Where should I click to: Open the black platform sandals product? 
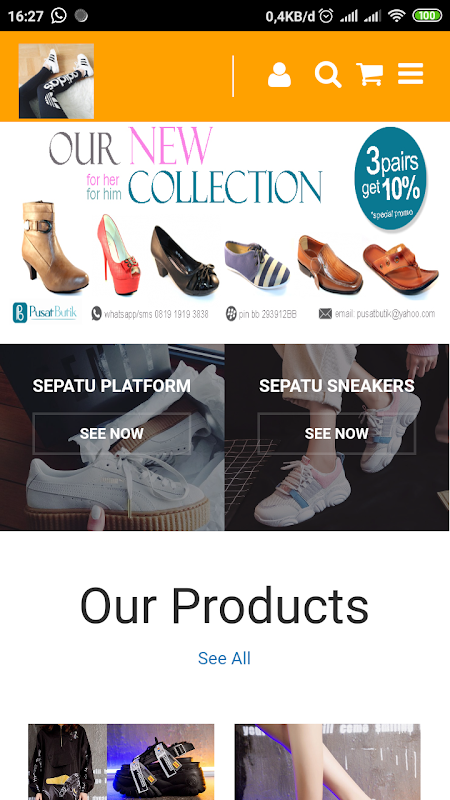coord(121,762)
